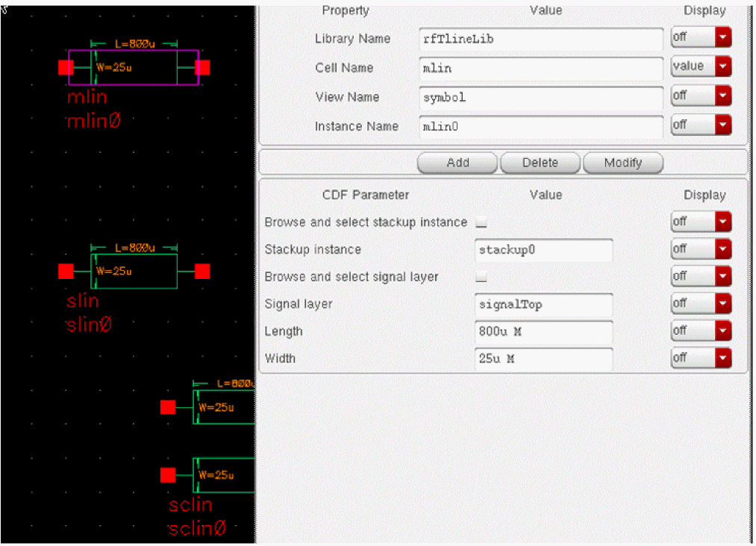Open the Cell Name display dropdown

tap(722, 67)
